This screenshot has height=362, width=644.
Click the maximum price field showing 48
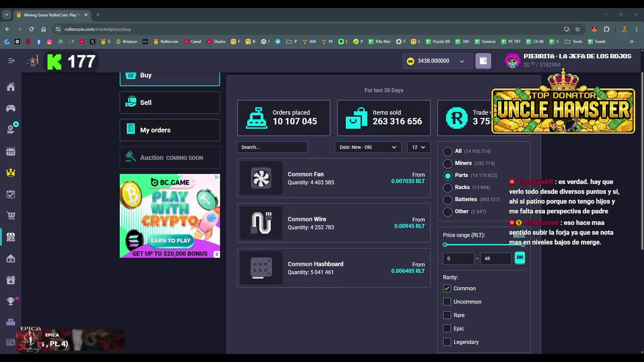pos(496,258)
